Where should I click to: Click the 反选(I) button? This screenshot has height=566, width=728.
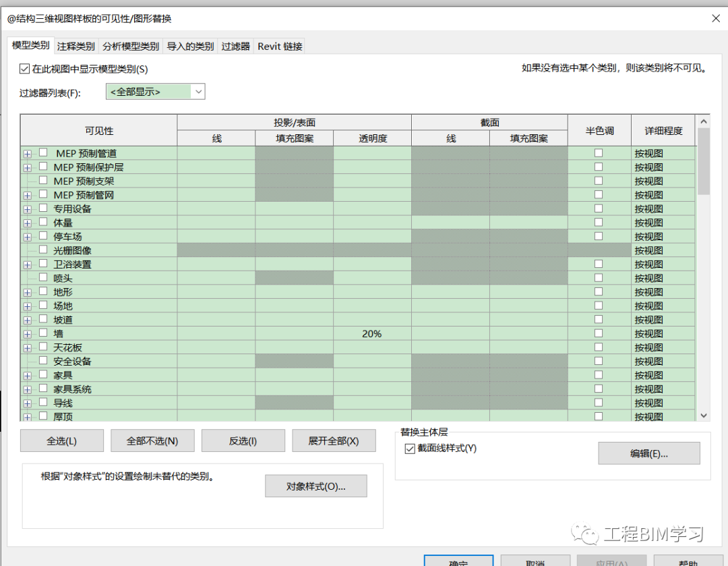click(x=243, y=441)
